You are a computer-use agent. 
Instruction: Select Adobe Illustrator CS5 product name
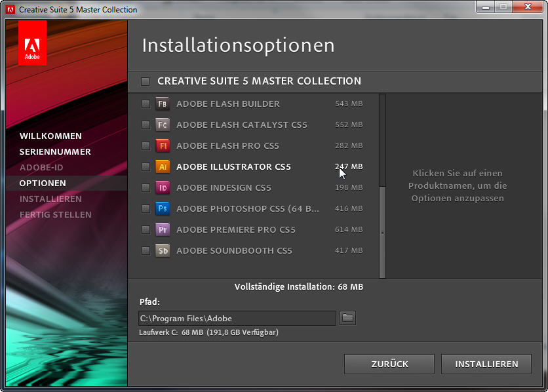[x=233, y=167]
